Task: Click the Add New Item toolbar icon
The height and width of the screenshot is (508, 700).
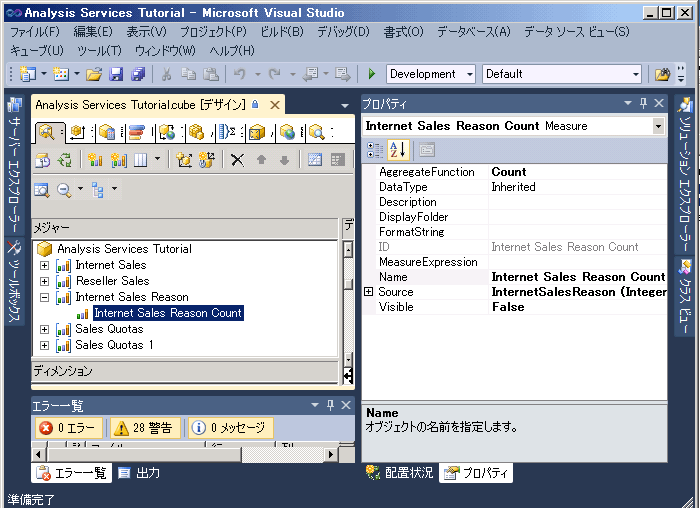Action: [x=61, y=74]
